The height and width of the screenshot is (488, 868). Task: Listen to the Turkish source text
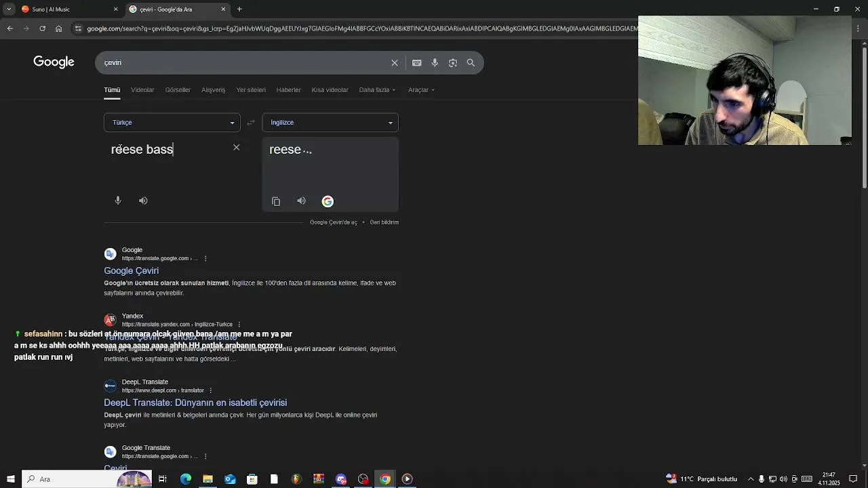pos(143,201)
